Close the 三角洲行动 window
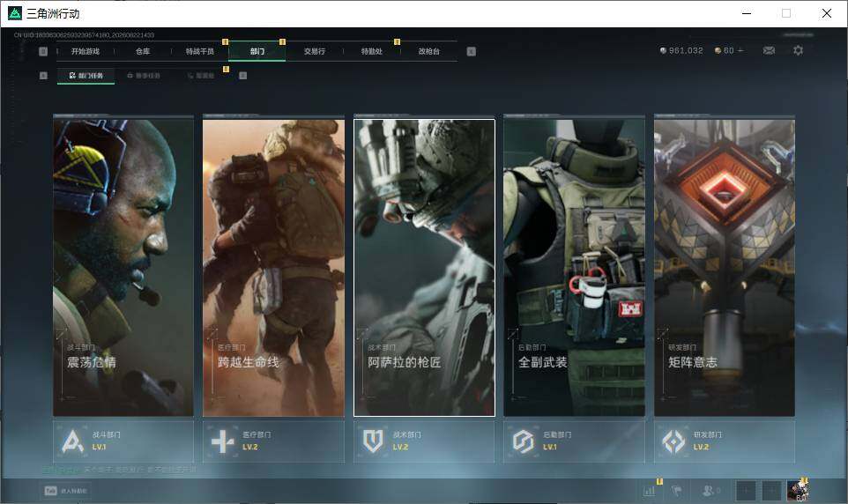Screen dimensions: 848x504 pos(826,13)
